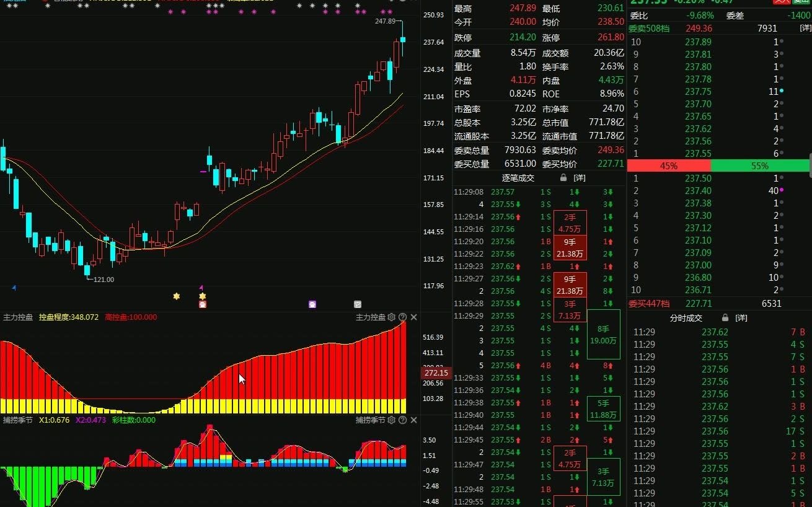Open settings gear for 主力控盘 indicator
The height and width of the screenshot is (507, 812).
point(391,317)
